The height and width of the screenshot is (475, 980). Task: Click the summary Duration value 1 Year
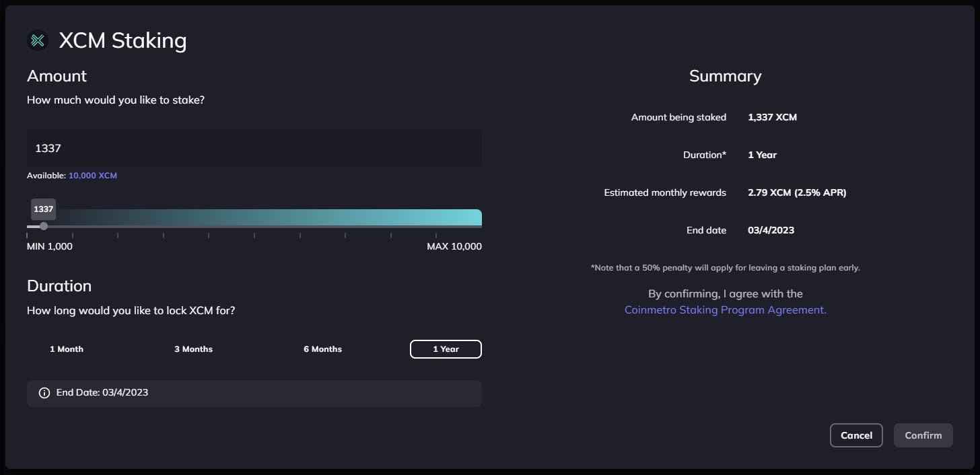762,155
